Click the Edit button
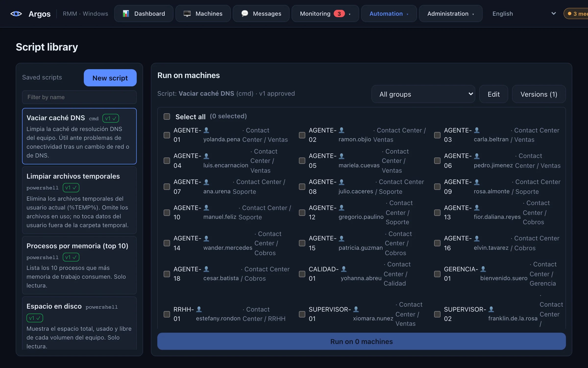 tap(494, 94)
